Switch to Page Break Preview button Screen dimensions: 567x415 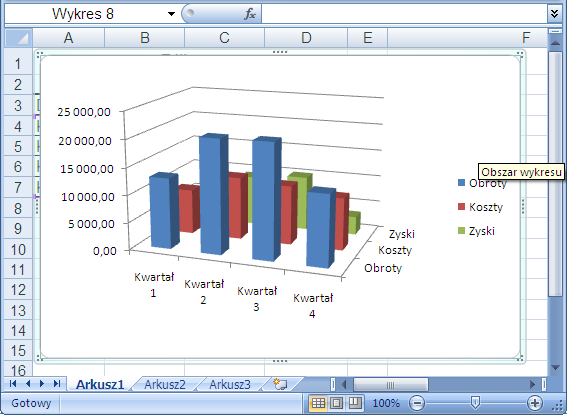coord(355,403)
